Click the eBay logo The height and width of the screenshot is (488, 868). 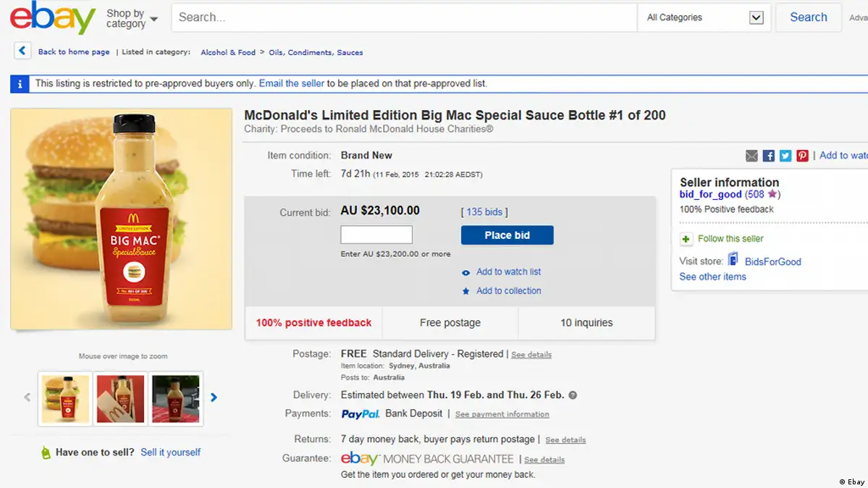click(x=52, y=18)
